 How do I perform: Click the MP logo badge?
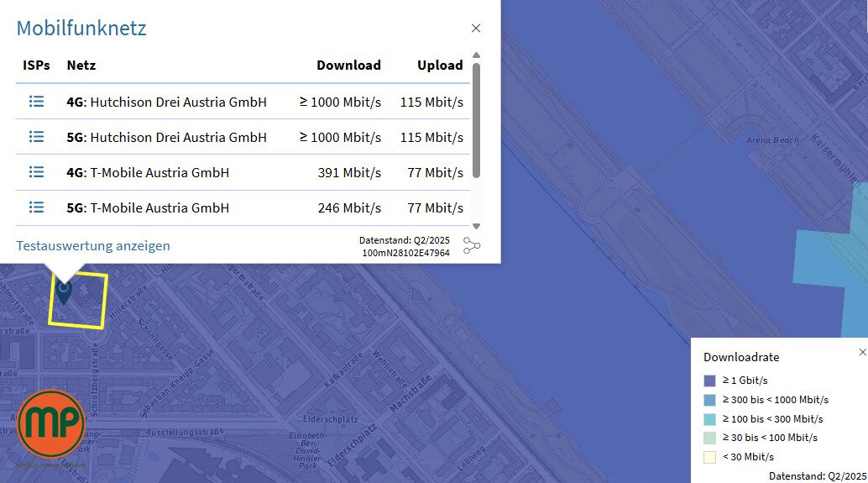tap(51, 423)
